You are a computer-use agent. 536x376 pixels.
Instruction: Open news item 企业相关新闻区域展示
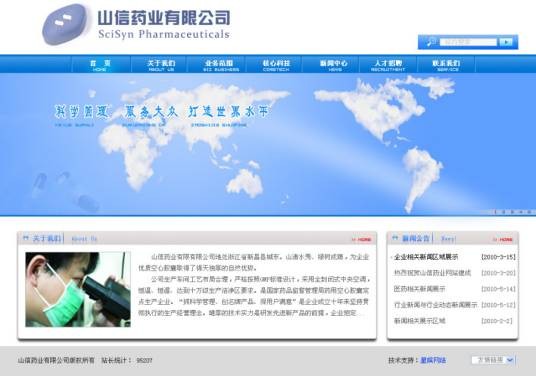click(x=426, y=257)
